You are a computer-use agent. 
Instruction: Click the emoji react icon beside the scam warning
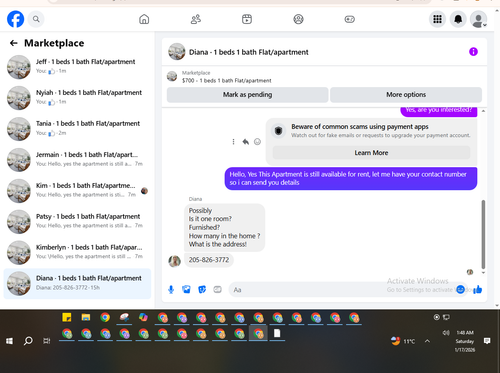click(x=257, y=142)
